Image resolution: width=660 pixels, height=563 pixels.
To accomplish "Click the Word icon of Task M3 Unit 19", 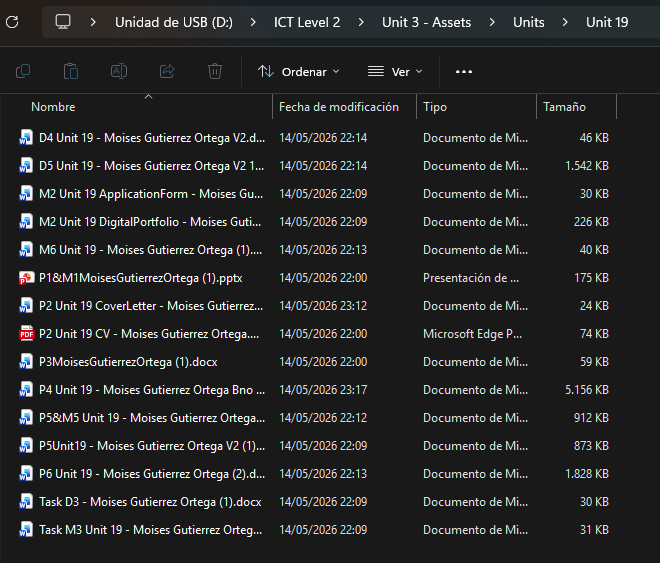I will 26,530.
